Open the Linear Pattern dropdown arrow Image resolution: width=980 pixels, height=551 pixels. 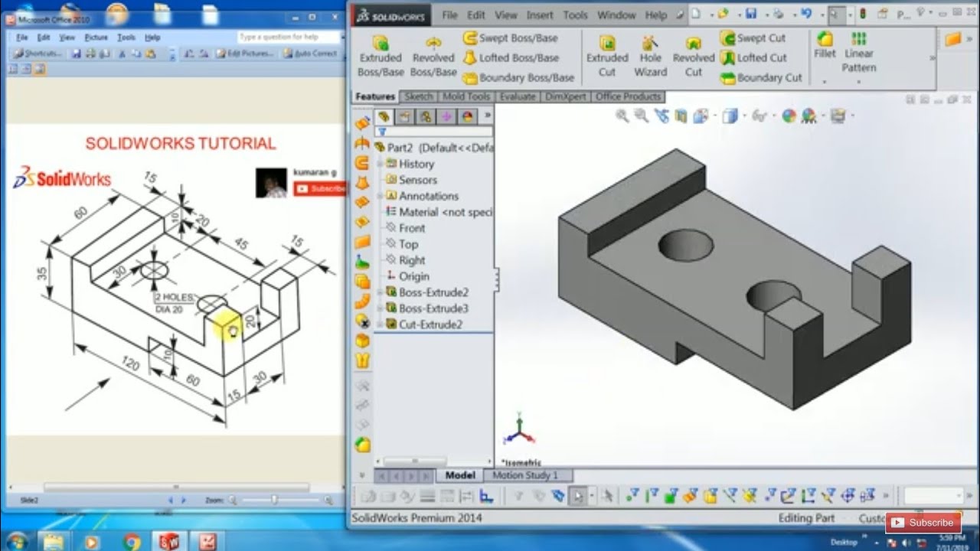pyautogui.click(x=859, y=80)
